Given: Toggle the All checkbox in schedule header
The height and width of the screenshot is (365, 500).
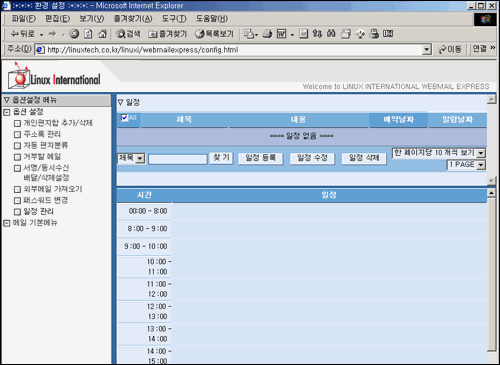Looking at the screenshot, I should [124, 118].
